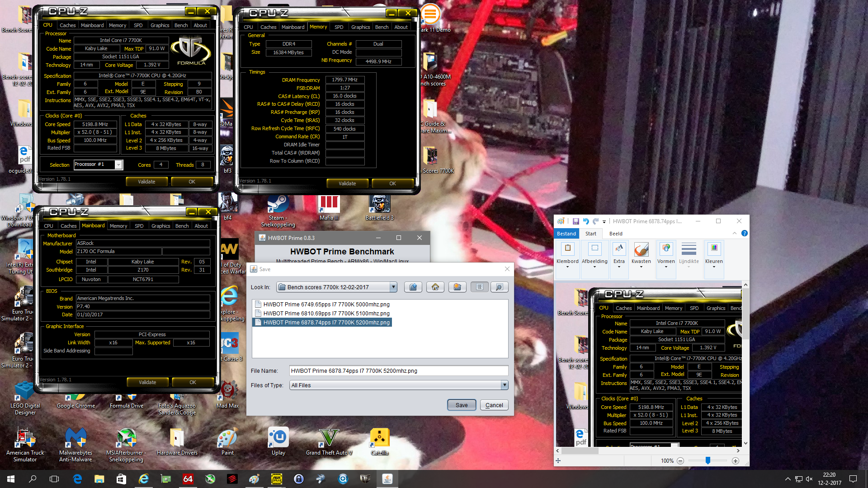Open processor Selection dropdown in CPU-Z
868x488 pixels.
coord(118,164)
